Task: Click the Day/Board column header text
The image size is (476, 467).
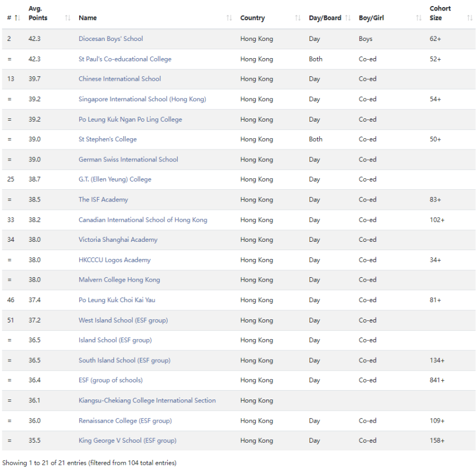Action: [325, 18]
